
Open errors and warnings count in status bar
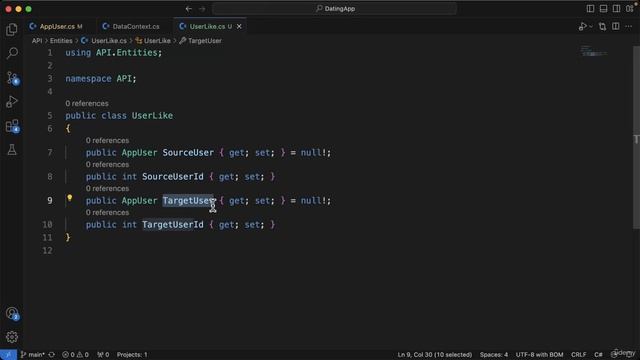click(x=76, y=355)
